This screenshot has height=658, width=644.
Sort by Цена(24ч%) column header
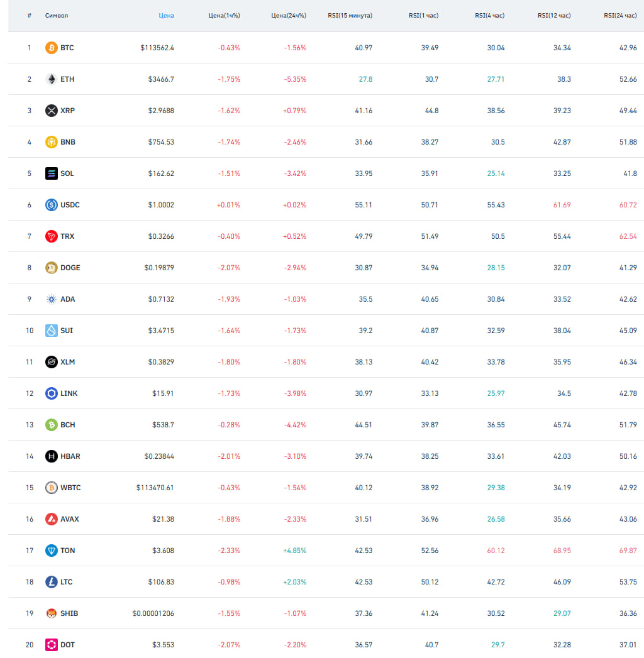click(x=289, y=15)
